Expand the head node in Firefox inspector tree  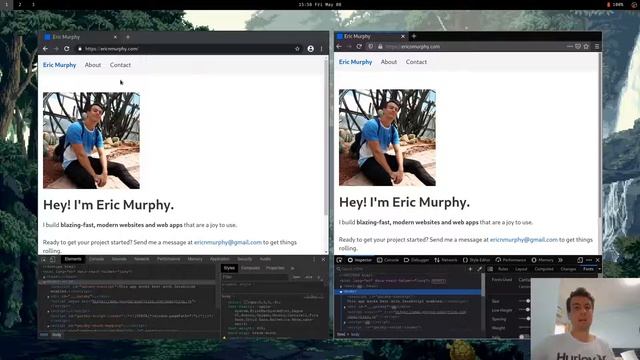coord(341,286)
